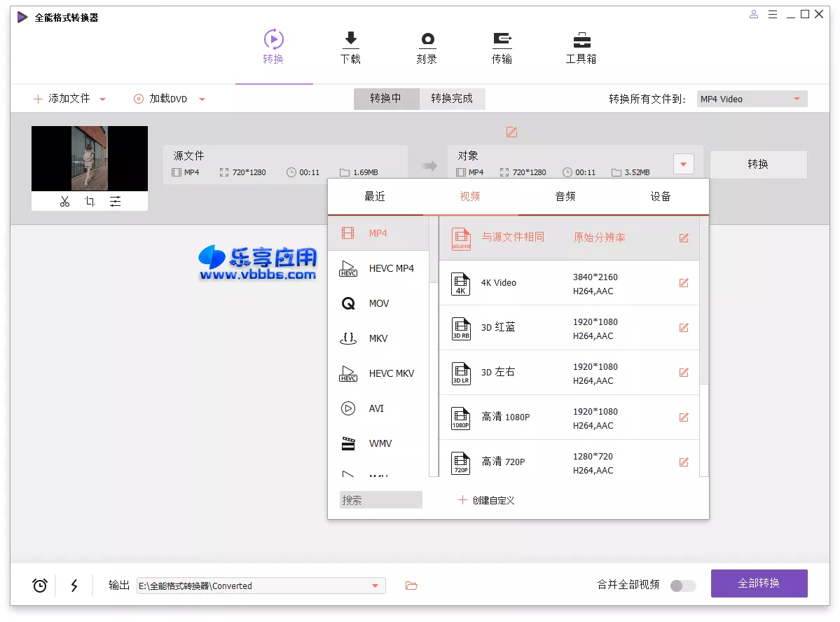The width and height of the screenshot is (840, 622).
Task: Start conversion with 全部转换 button
Action: (759, 583)
